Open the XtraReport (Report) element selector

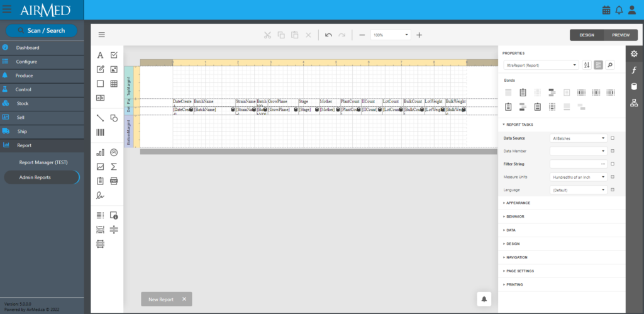click(541, 65)
